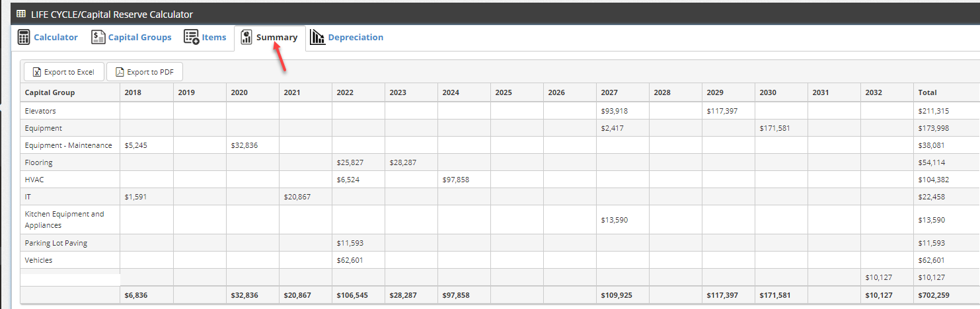Click the grid icon beside LIFE CYCLE title
The image size is (980, 309).
[21, 14]
